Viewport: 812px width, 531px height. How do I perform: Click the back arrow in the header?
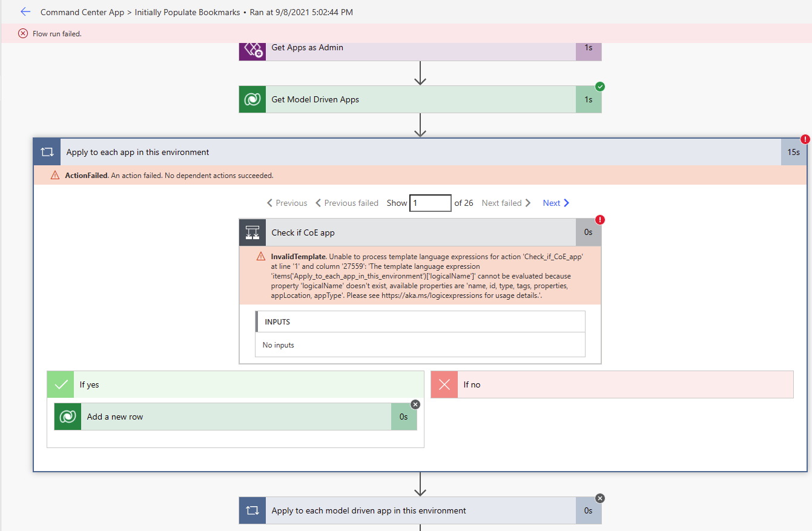(25, 12)
